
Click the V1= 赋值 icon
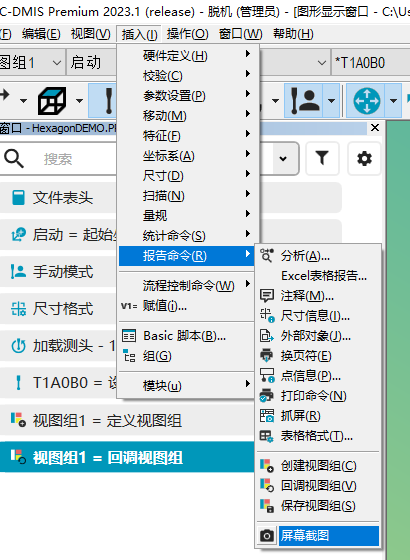pos(129,306)
